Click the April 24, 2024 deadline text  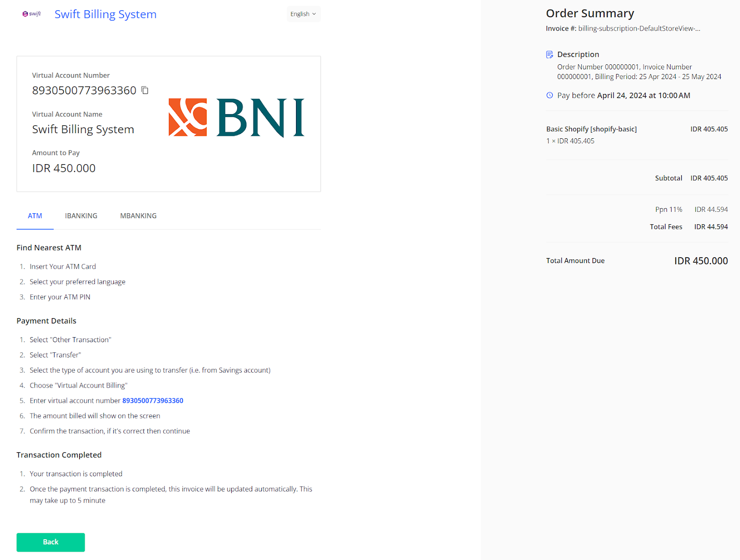(643, 95)
